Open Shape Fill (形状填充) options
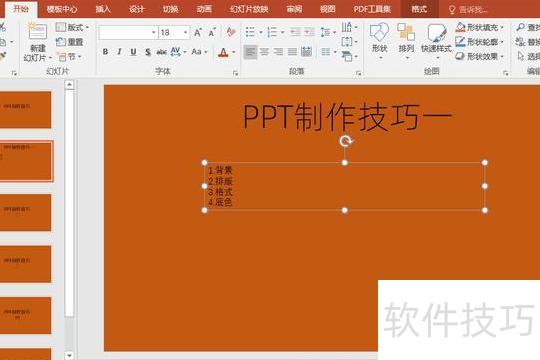This screenshot has height=360, width=540. point(479,27)
